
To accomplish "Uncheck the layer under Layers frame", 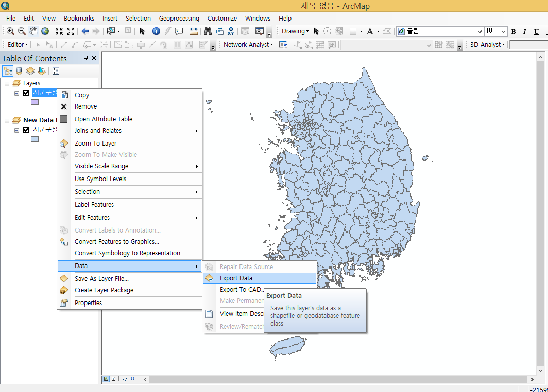I will (x=26, y=93).
